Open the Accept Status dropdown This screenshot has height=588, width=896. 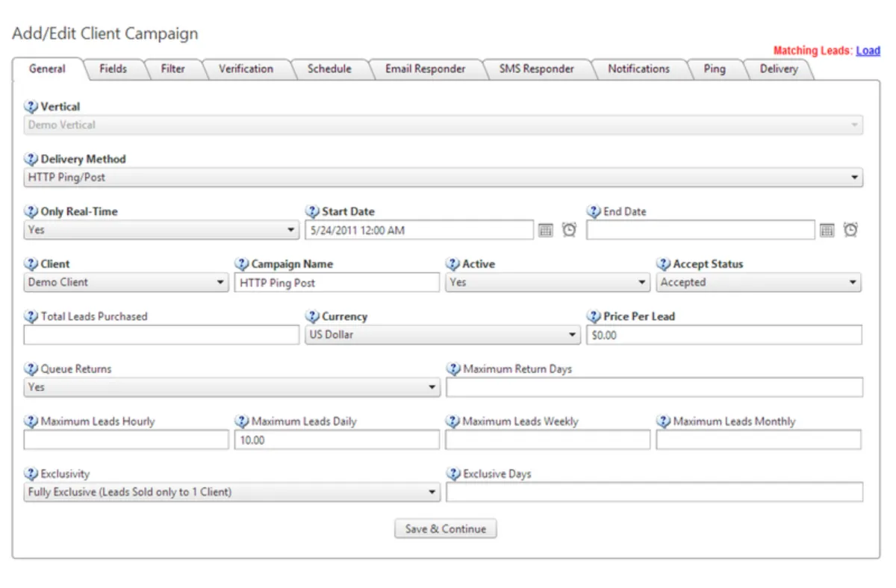point(853,283)
